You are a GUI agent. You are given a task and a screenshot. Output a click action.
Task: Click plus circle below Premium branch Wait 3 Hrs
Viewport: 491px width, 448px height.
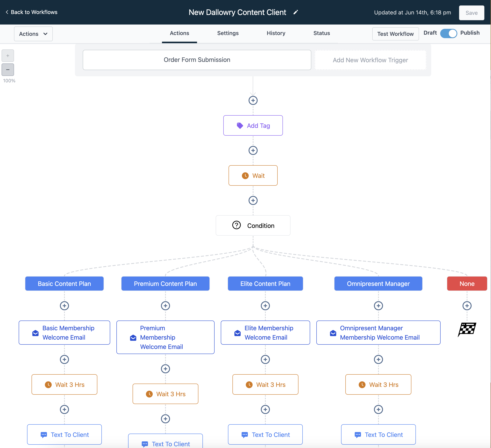click(x=165, y=419)
